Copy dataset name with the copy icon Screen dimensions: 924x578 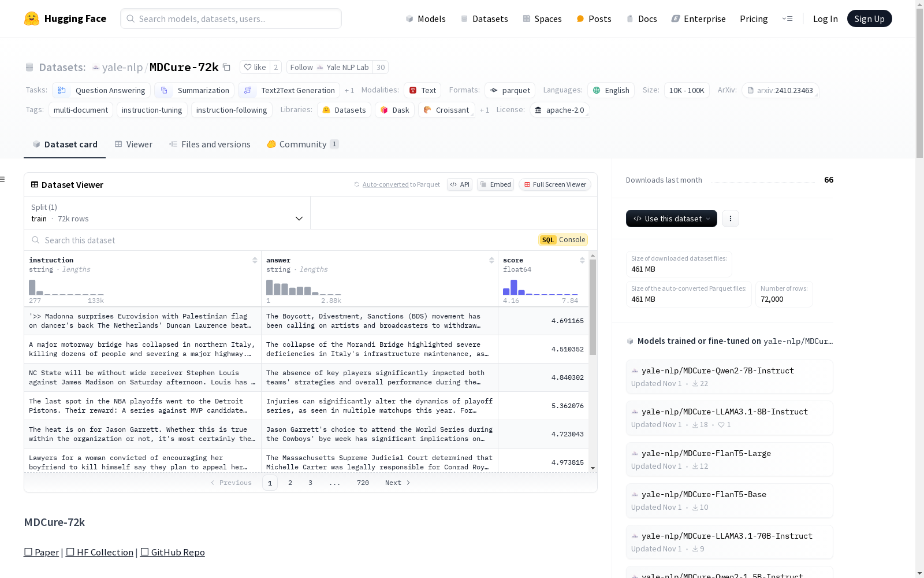point(227,68)
